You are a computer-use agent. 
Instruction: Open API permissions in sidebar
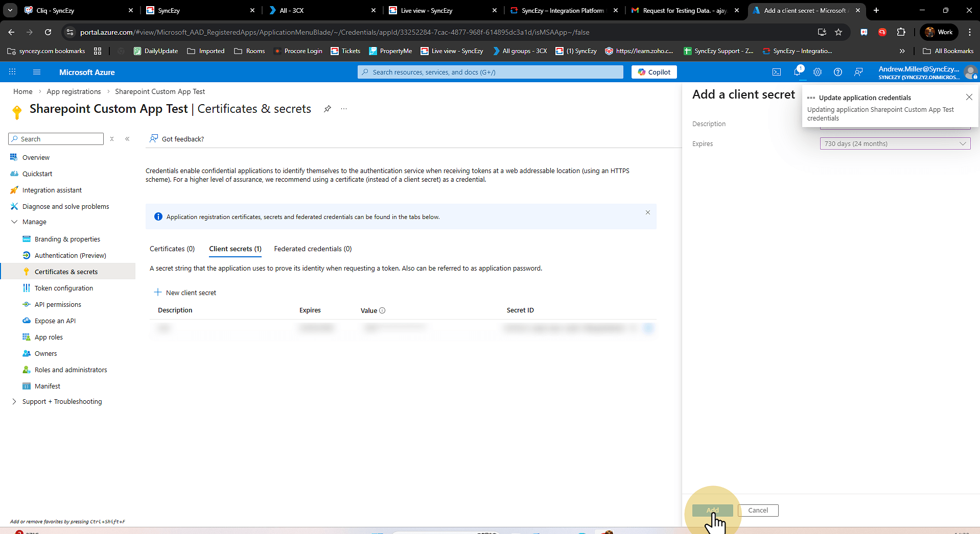[x=58, y=305]
